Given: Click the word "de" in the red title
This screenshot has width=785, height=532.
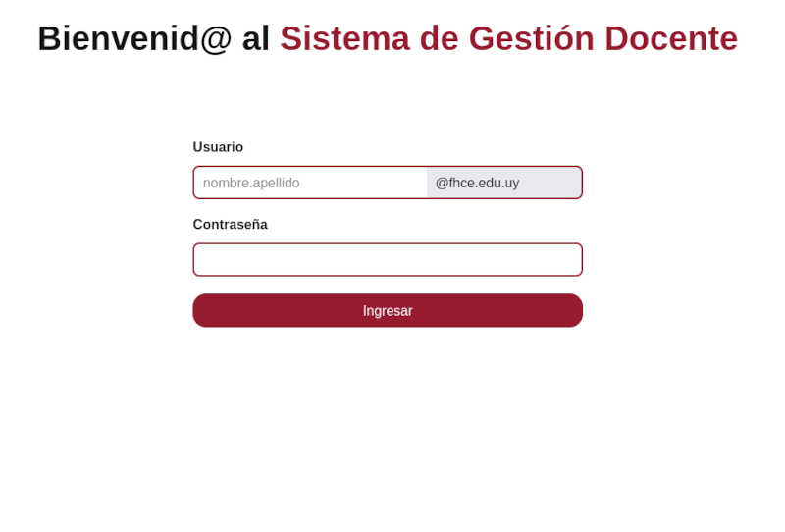Looking at the screenshot, I should [x=439, y=39].
